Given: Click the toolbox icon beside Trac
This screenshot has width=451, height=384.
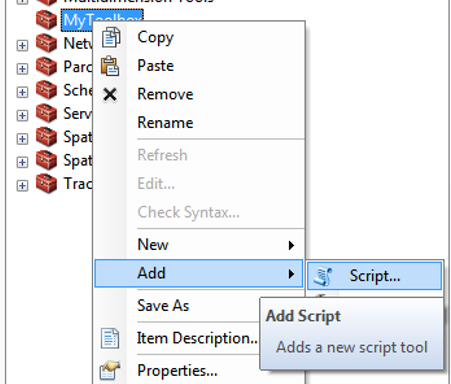Looking at the screenshot, I should pos(46,184).
